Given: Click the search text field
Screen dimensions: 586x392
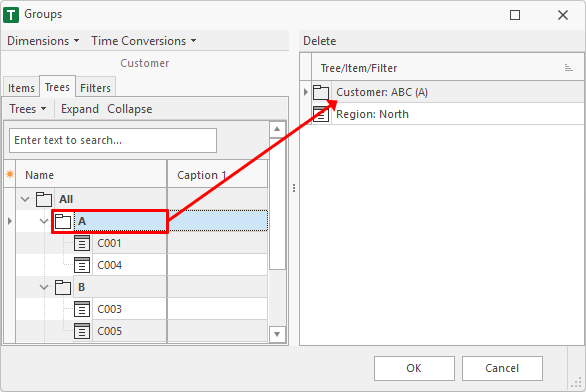Looking at the screenshot, I should click(113, 140).
